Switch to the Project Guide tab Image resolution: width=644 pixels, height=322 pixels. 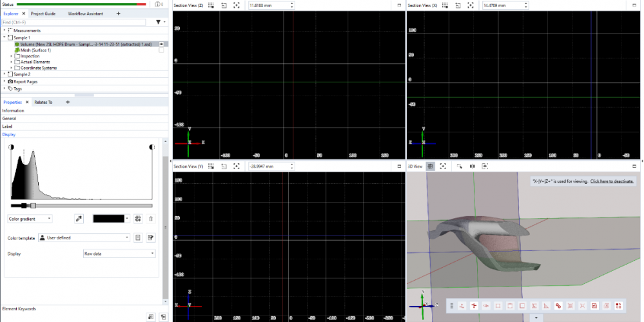coord(43,14)
